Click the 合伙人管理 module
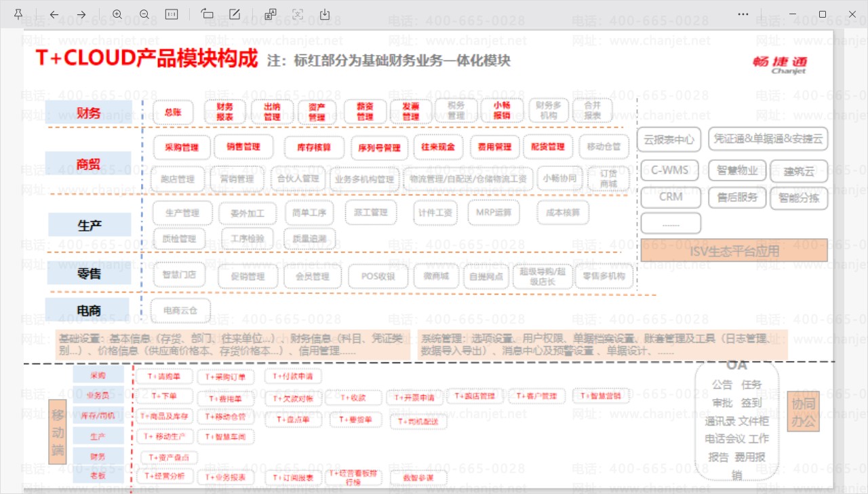868x494 pixels. [x=298, y=179]
